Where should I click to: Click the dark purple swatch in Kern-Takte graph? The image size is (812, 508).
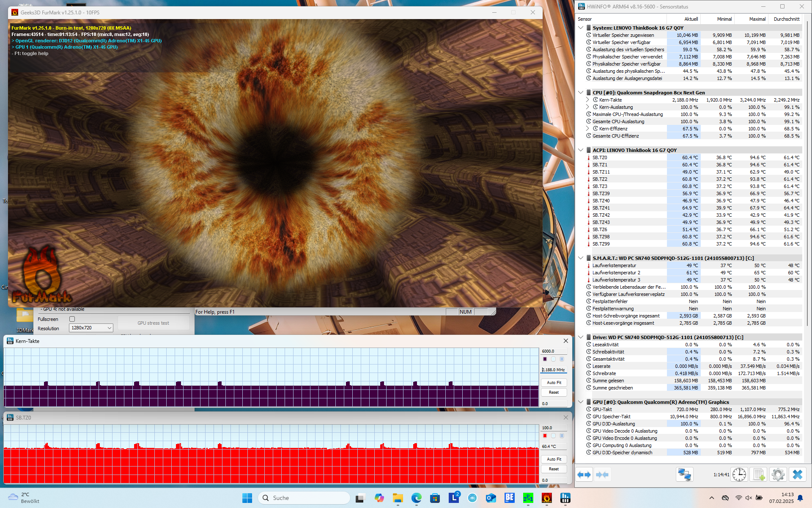click(545, 359)
